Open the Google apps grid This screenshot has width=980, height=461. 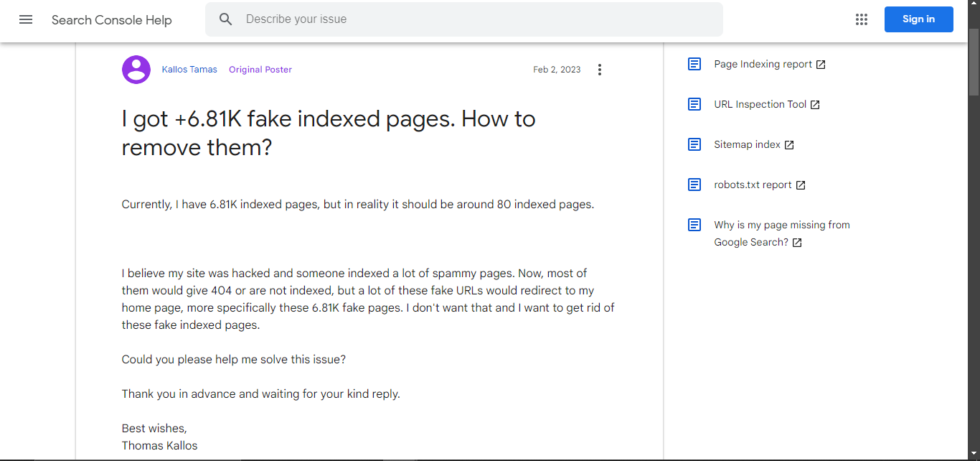tap(862, 19)
